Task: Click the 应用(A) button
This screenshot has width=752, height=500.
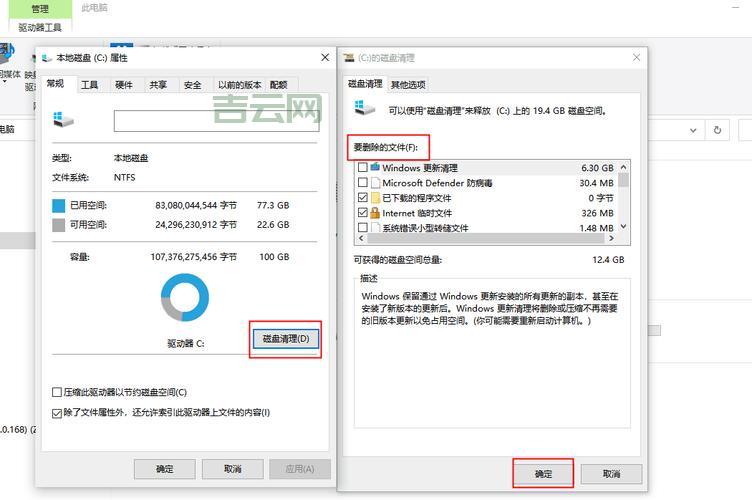Action: (300, 469)
